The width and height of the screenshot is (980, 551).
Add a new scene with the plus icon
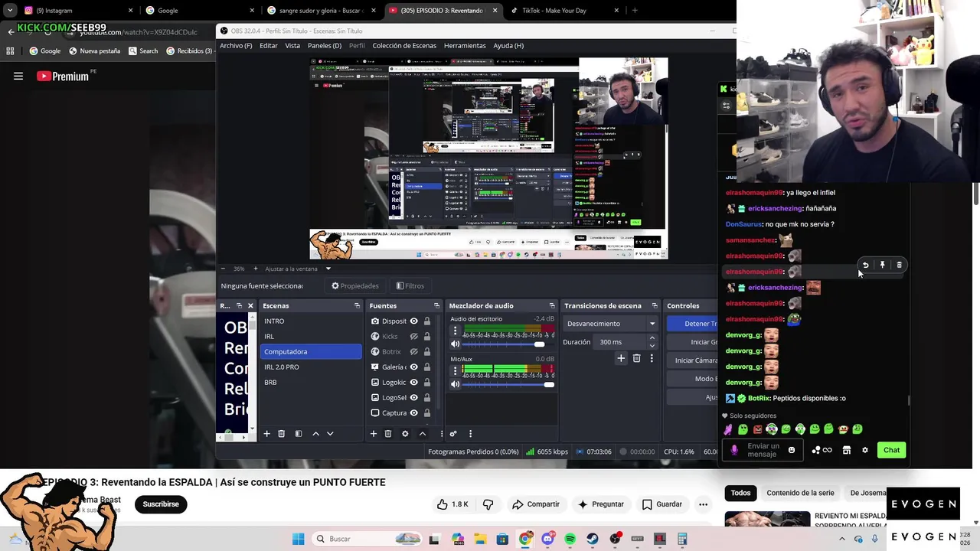click(266, 434)
